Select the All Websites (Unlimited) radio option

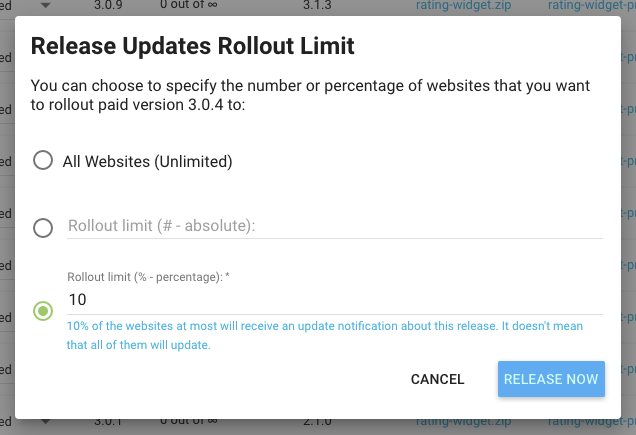(43, 161)
